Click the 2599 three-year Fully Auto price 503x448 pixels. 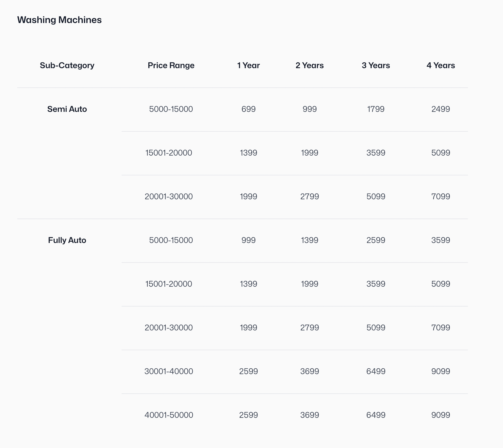[x=376, y=240]
